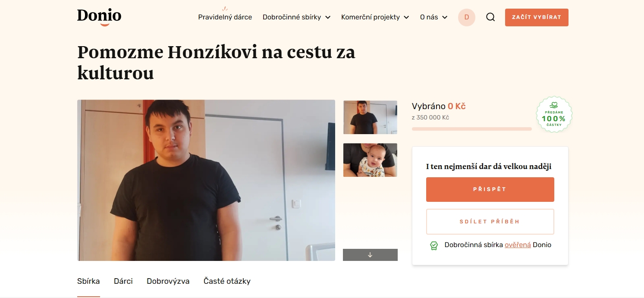
Task: Click the fundraising progress bar
Action: point(472,129)
